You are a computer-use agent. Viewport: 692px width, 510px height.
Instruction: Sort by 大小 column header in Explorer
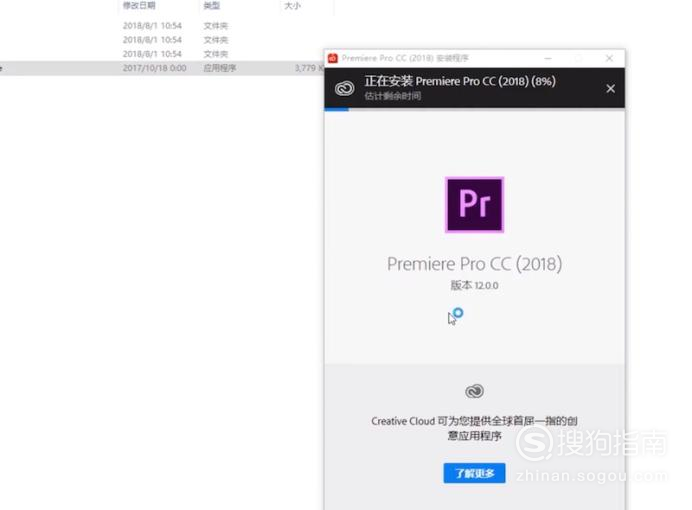[292, 6]
